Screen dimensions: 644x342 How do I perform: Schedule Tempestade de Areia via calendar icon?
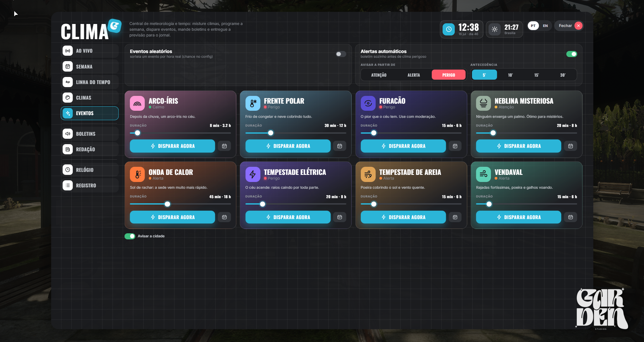tap(455, 217)
